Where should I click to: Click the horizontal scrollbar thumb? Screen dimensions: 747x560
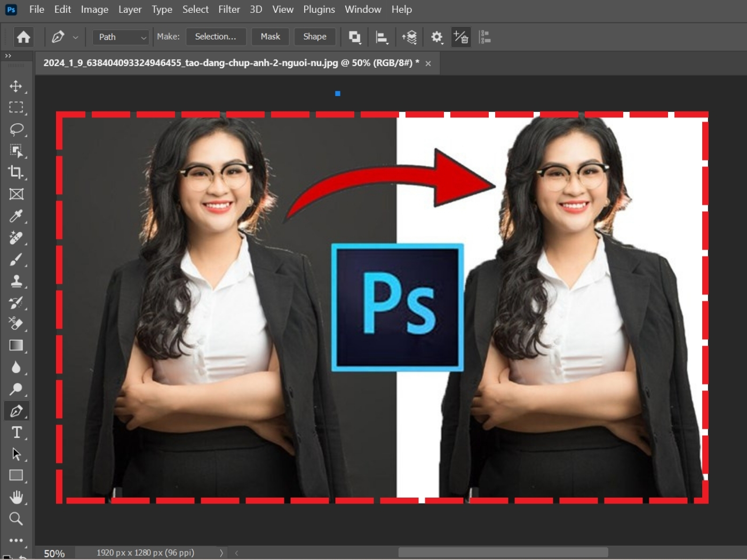[x=503, y=553]
